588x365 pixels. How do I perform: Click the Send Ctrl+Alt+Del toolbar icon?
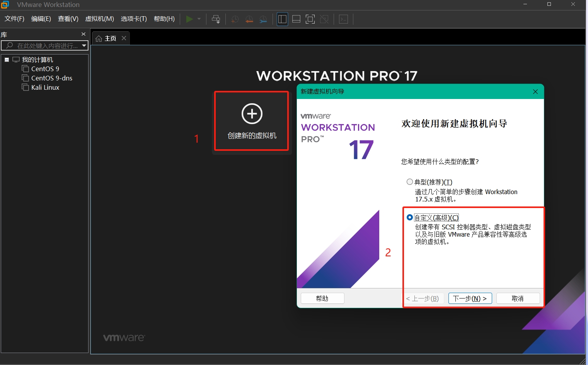click(216, 19)
